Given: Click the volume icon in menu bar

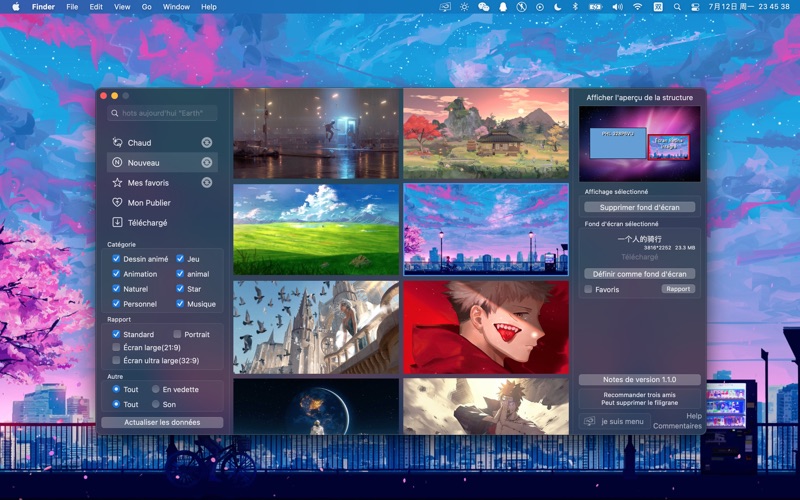Looking at the screenshot, I should [x=617, y=7].
